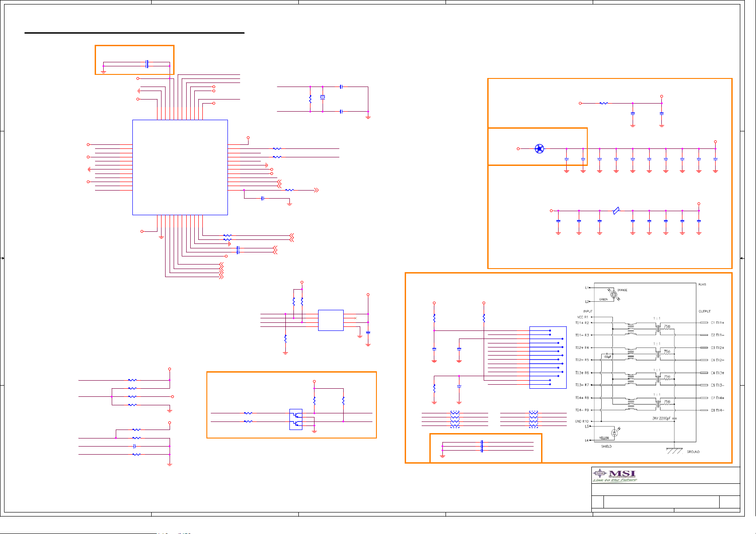
Task: Click the Link to the Future slogan
Action: pyautogui.click(x=615, y=480)
